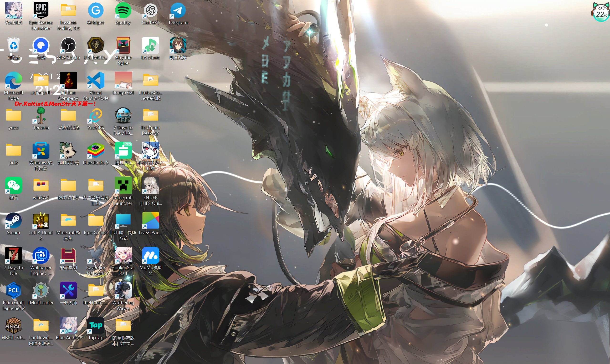The height and width of the screenshot is (364, 610).
Task: Select the Visual Studio Code shortcut
Action: (96, 81)
